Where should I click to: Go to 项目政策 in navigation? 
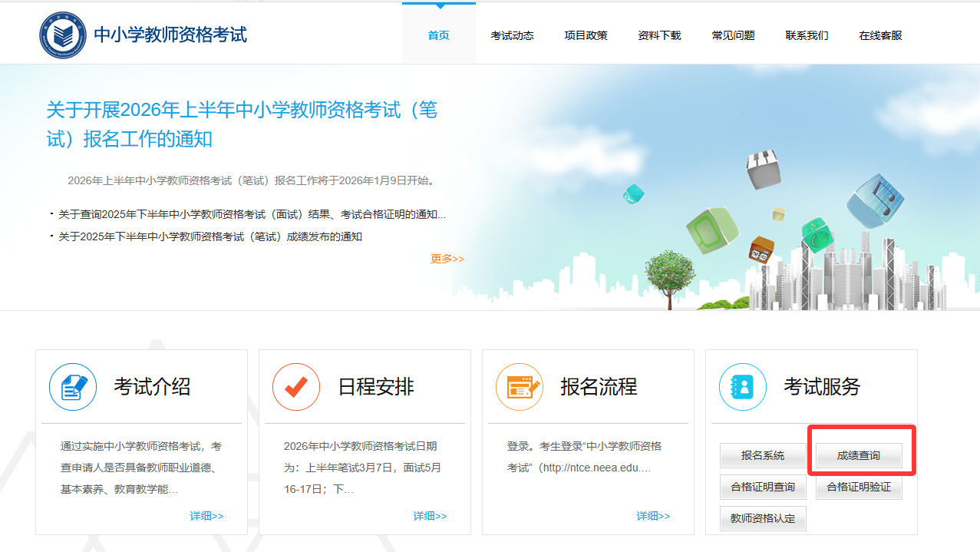click(x=586, y=35)
